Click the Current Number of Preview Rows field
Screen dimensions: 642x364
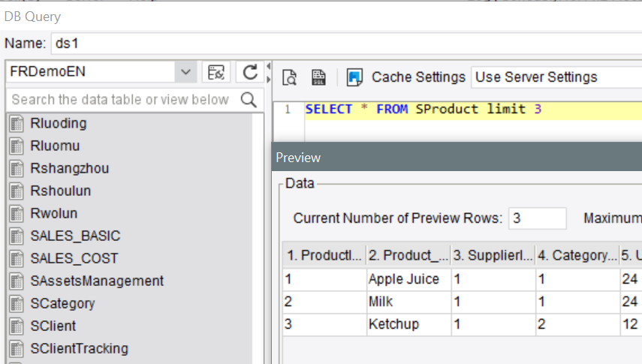coord(537,218)
